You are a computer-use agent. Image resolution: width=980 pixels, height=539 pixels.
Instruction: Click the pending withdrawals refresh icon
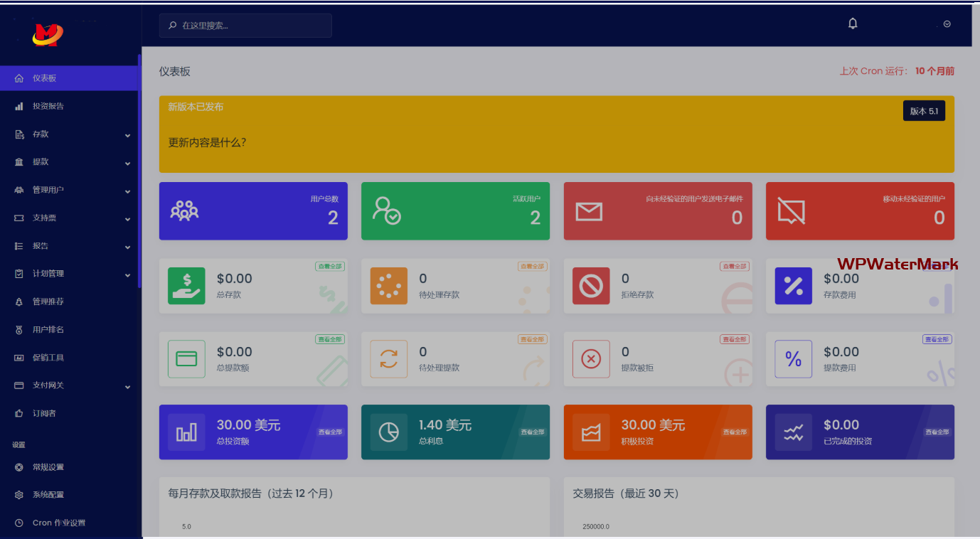coord(389,359)
